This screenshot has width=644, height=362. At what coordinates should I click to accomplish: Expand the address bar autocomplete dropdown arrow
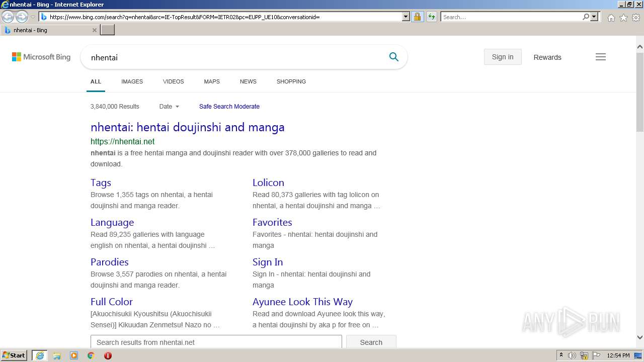tap(406, 17)
